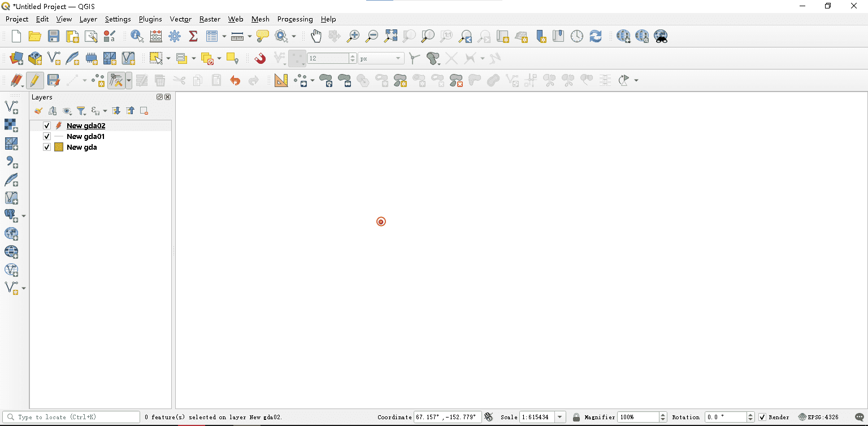Toggle editing with the yellow pencil
Image resolution: width=868 pixels, height=426 pixels.
[x=35, y=80]
